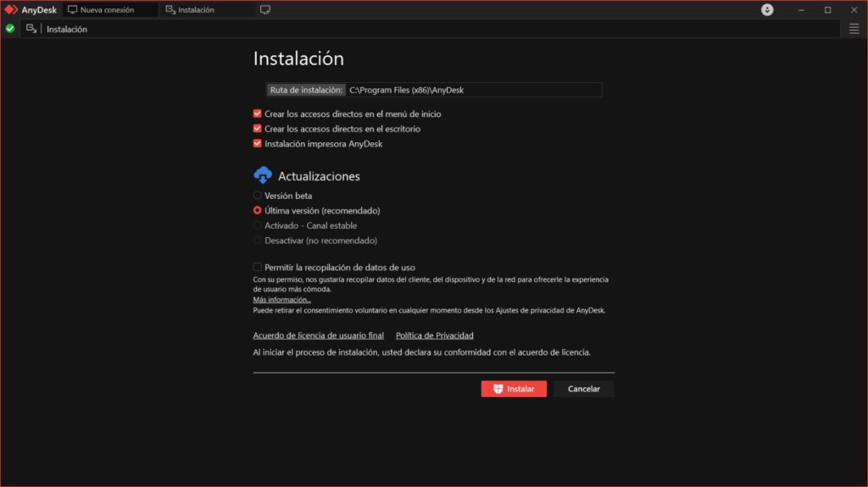Click the download notification icon
Screen dimensions: 868x487
point(766,9)
